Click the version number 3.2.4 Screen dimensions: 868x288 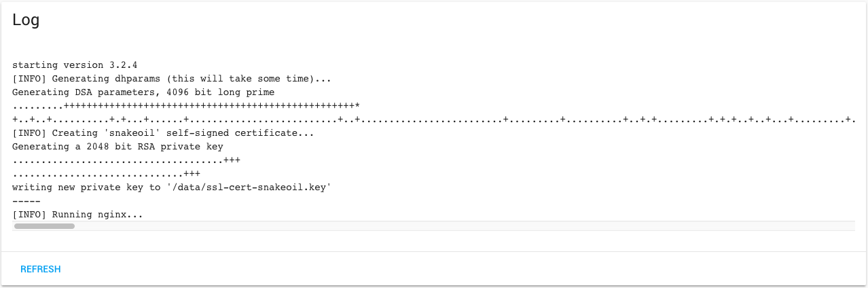124,65
